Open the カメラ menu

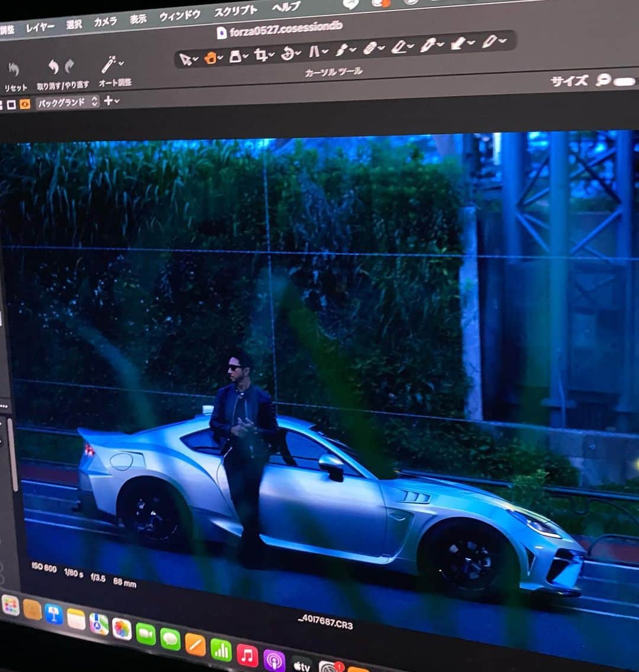pyautogui.click(x=105, y=22)
